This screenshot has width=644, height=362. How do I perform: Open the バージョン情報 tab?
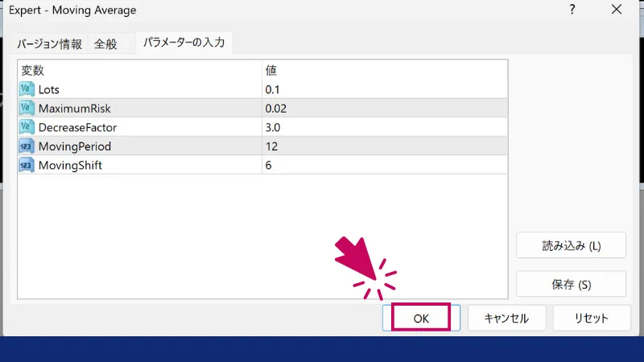(x=49, y=44)
